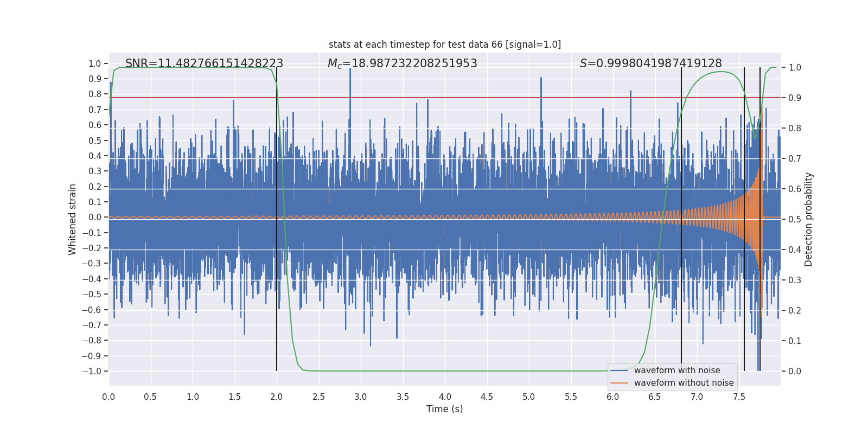Click the 2.0 tick on the time axis
Screen dimensions: 868x434
(x=277, y=397)
